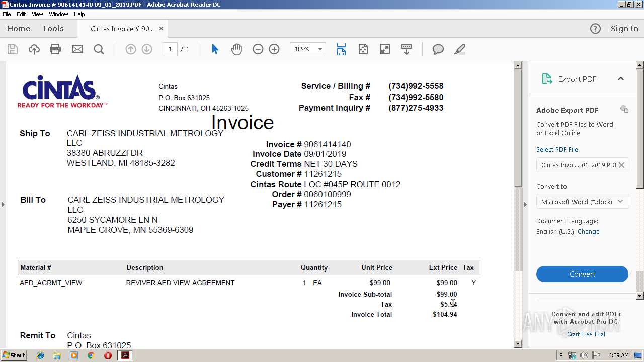Close the Cintas Invoice document tab
This screenshot has height=362, width=644.
(161, 29)
